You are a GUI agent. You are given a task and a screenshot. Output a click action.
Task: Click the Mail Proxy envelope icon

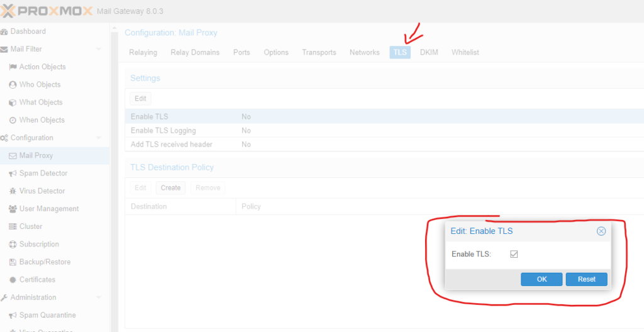(x=13, y=156)
